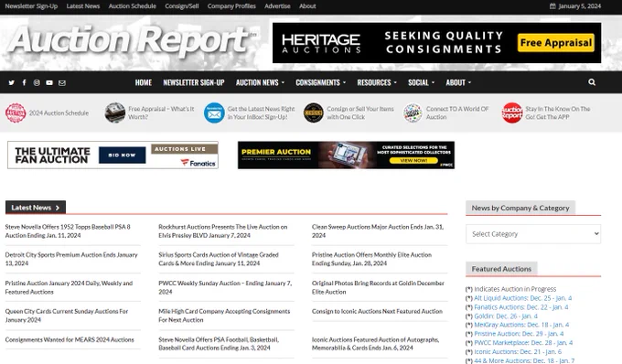Click the Latest News chevron arrow
Viewport: 622px width, 364px height.
(x=58, y=208)
